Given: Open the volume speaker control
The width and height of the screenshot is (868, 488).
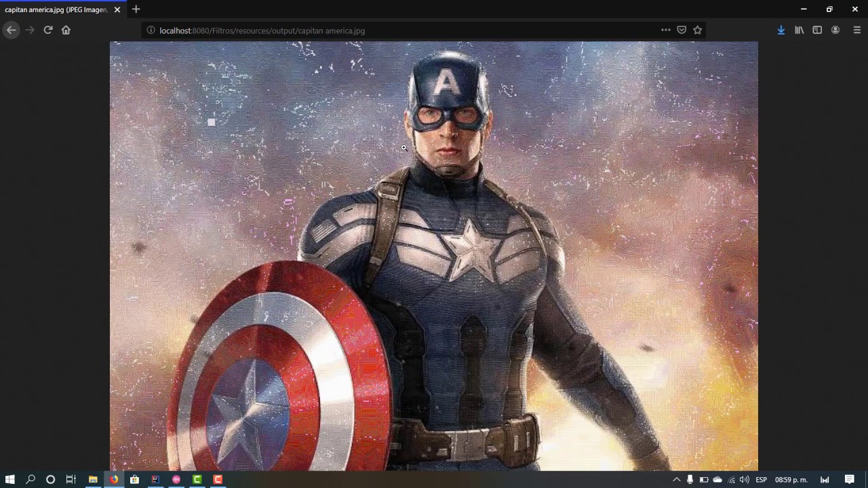Looking at the screenshot, I should (x=745, y=479).
